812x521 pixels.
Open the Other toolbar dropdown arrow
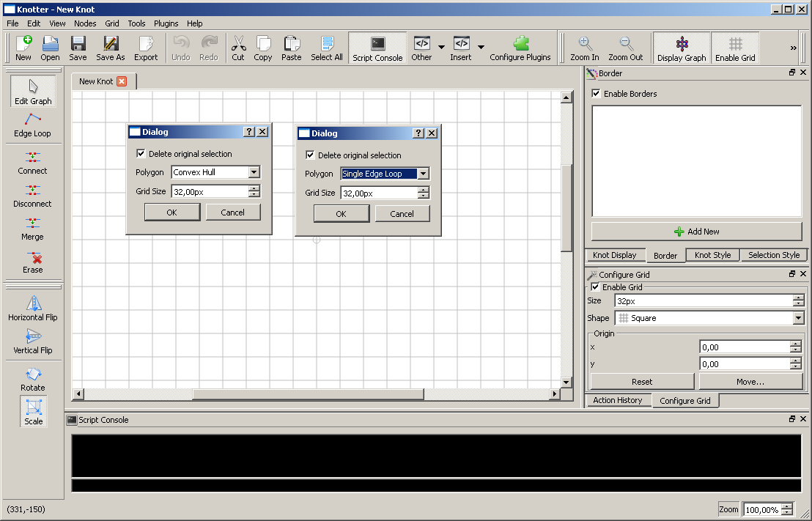[x=441, y=47]
